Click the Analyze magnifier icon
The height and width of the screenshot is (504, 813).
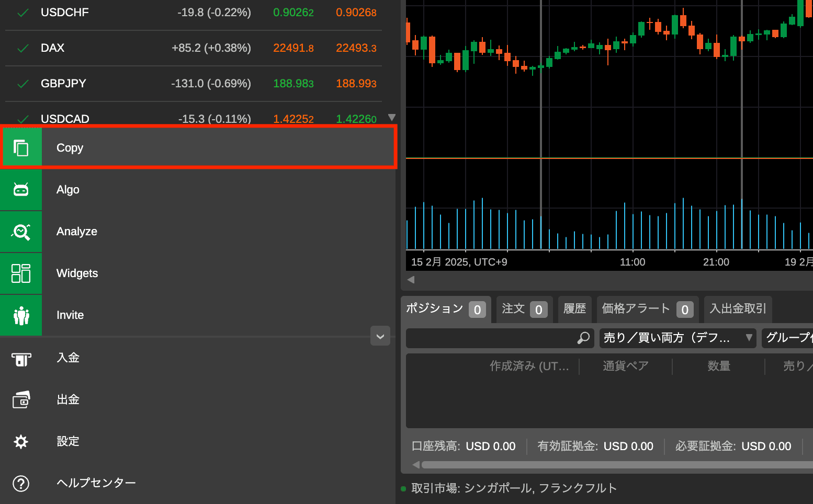point(21,232)
